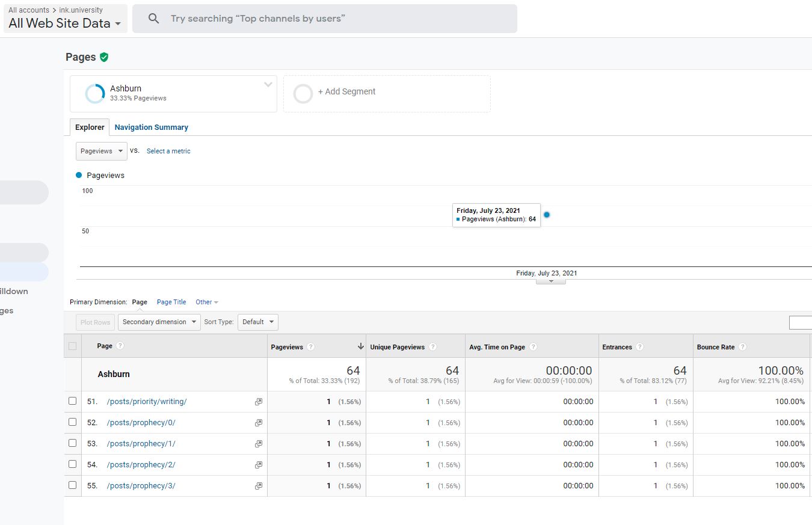Click Add Segment button
Image resolution: width=812 pixels, height=525 pixels.
346,91
